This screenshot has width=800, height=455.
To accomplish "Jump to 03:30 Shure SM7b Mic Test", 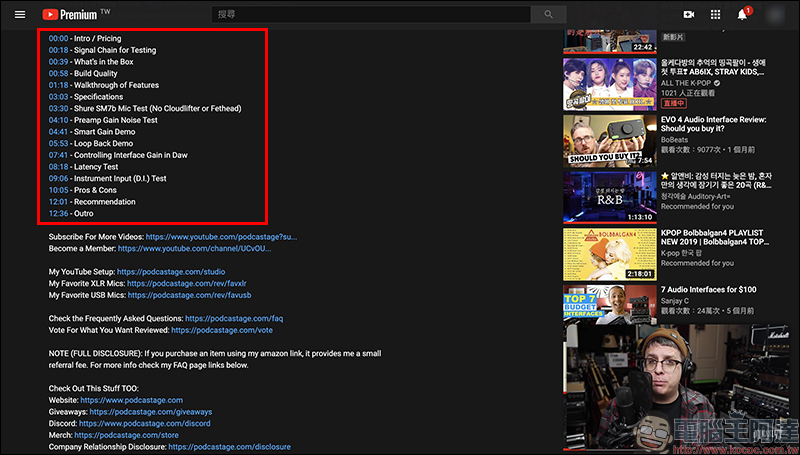I will 58,108.
